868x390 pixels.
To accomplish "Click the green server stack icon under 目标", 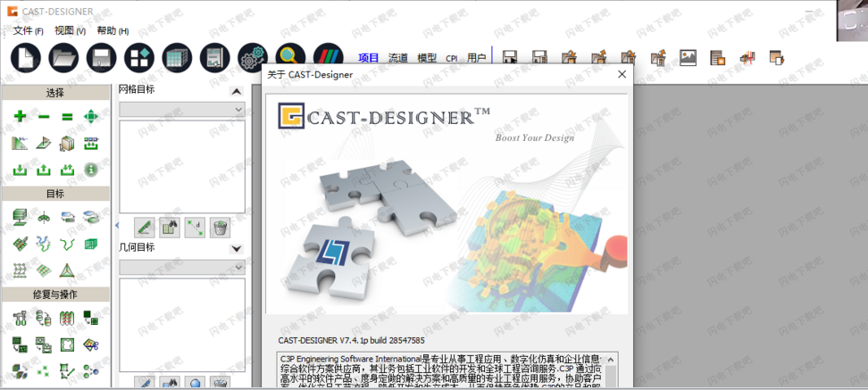I will click(x=20, y=217).
